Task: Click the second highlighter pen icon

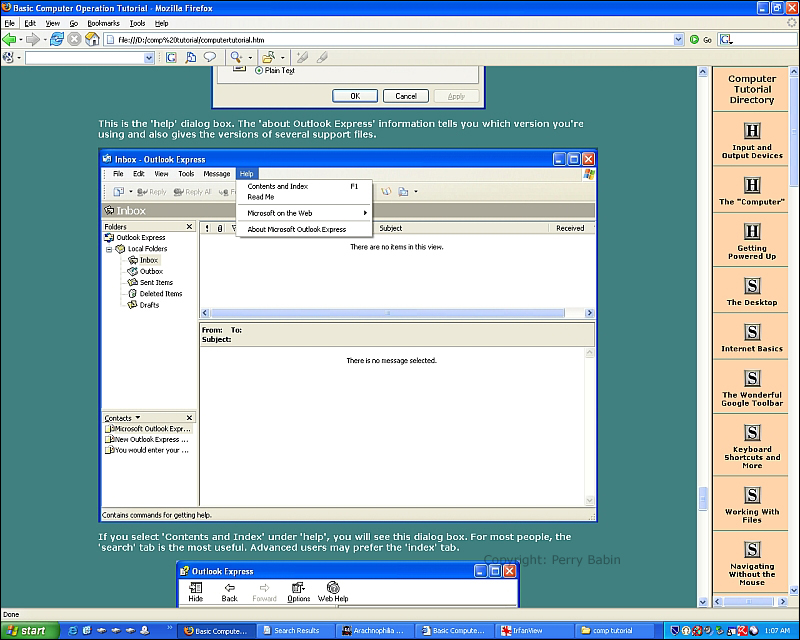Action: coord(322,58)
